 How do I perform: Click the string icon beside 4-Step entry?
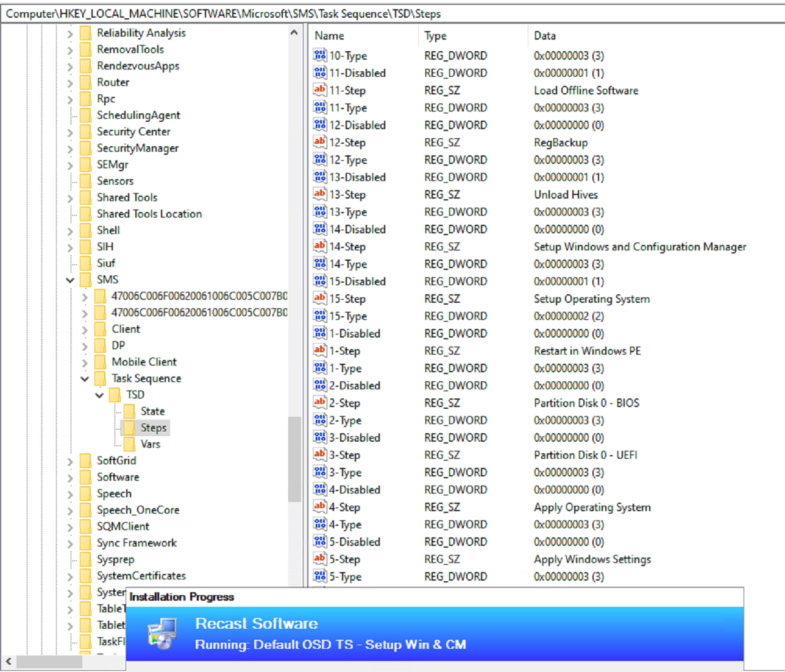pyautogui.click(x=320, y=507)
